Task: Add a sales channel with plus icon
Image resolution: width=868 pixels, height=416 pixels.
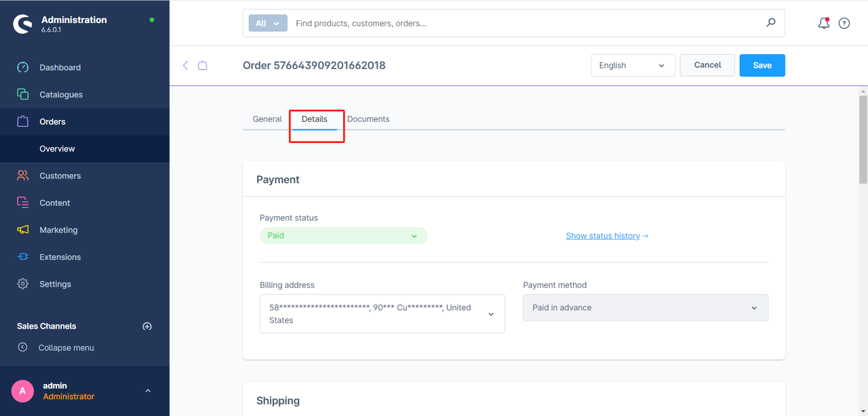Action: 147,327
